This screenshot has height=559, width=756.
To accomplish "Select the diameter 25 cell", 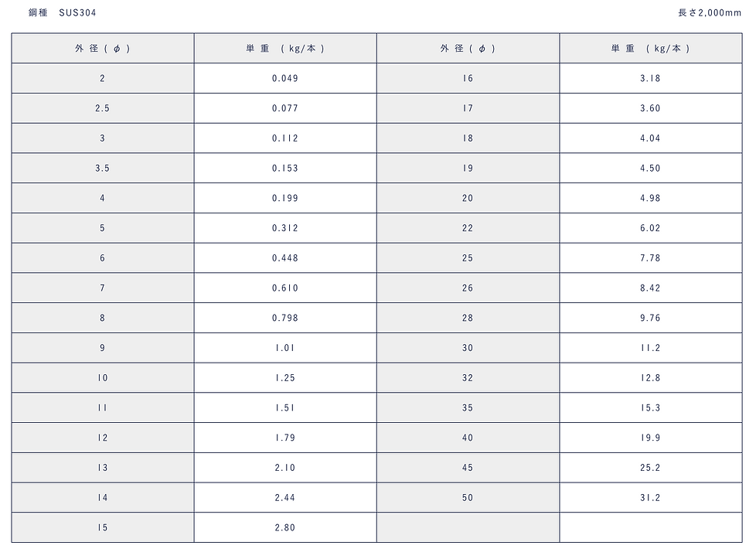I will pyautogui.click(x=468, y=258).
